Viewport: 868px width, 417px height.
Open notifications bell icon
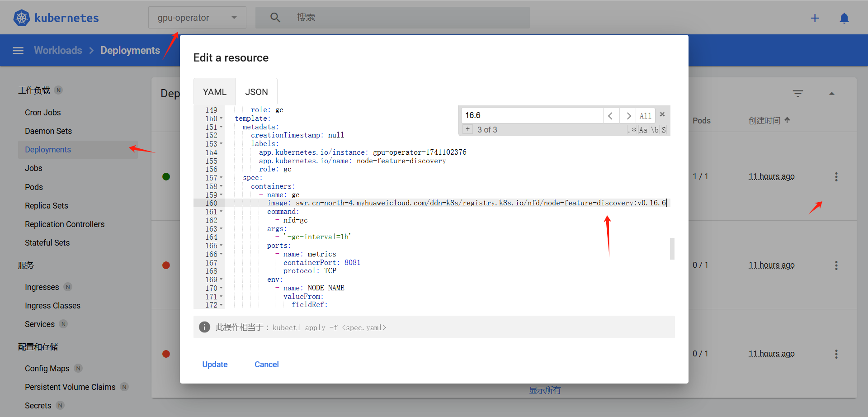coord(844,18)
